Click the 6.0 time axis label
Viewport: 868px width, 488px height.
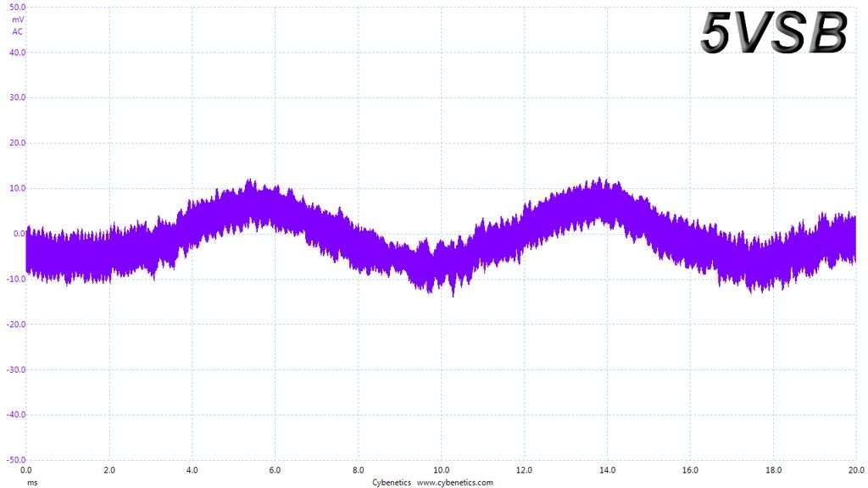click(275, 470)
